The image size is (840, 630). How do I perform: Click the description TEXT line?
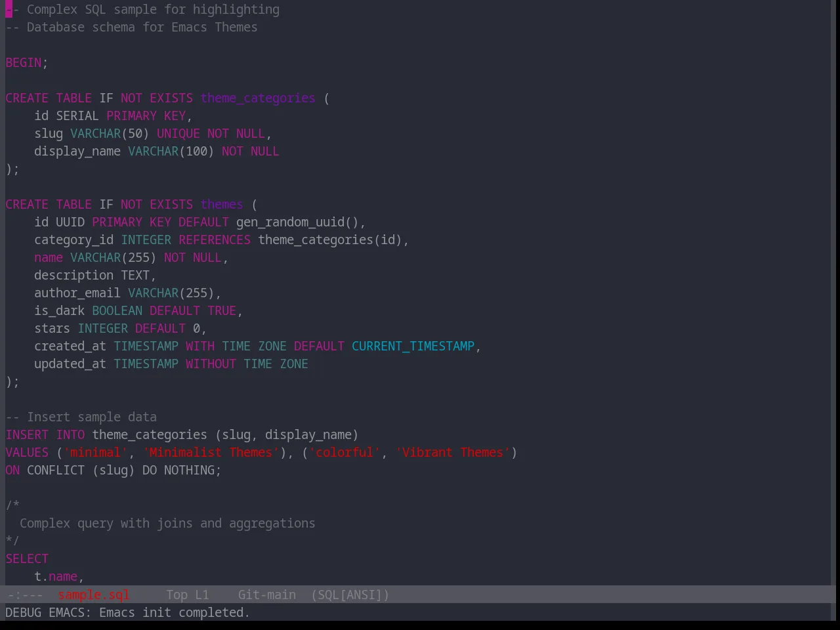95,275
